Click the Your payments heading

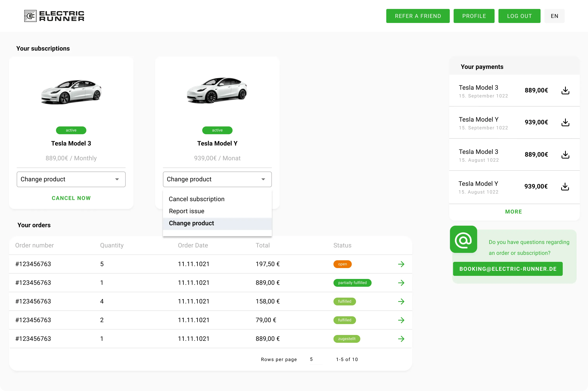pos(482,67)
